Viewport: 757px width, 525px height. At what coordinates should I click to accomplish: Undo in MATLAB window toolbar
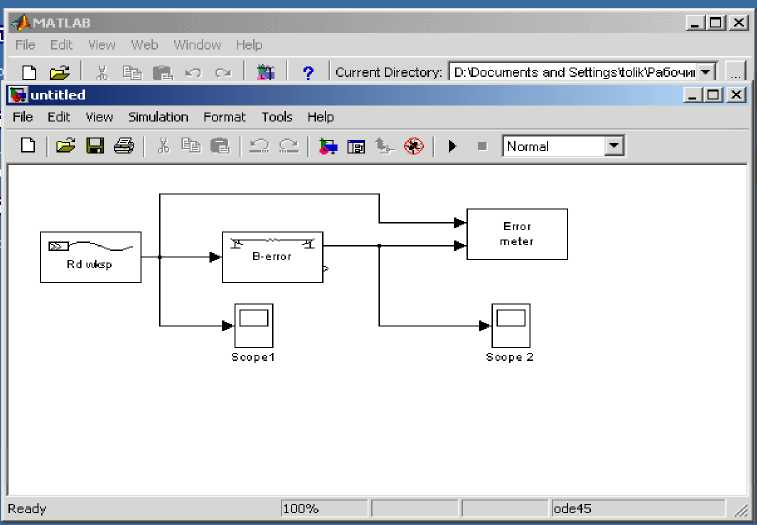tap(193, 72)
